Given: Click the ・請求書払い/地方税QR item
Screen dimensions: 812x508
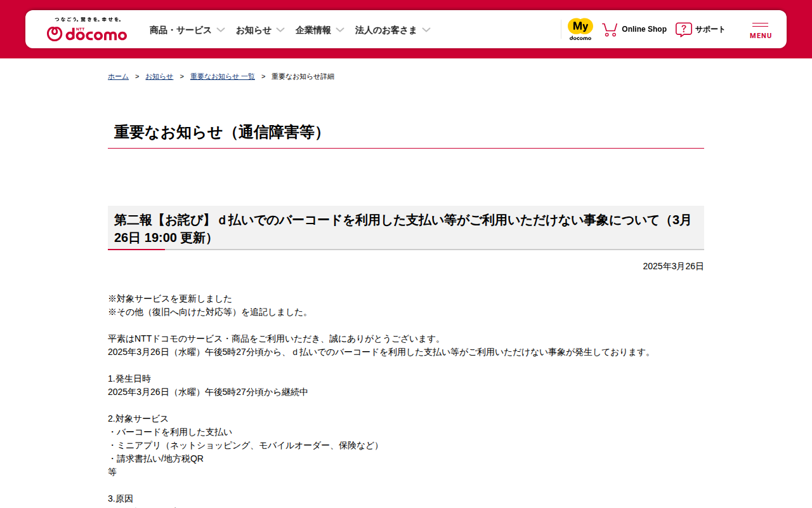Looking at the screenshot, I should click(x=156, y=458).
